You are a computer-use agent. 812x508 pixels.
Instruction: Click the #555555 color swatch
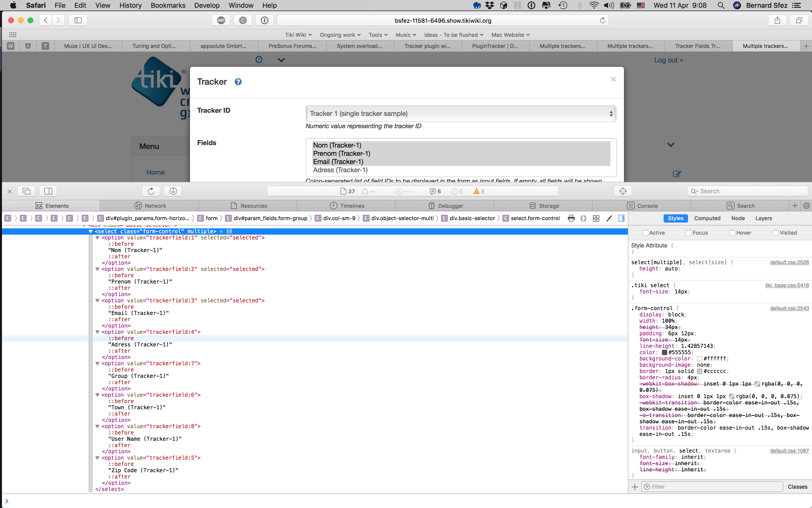[x=664, y=352]
